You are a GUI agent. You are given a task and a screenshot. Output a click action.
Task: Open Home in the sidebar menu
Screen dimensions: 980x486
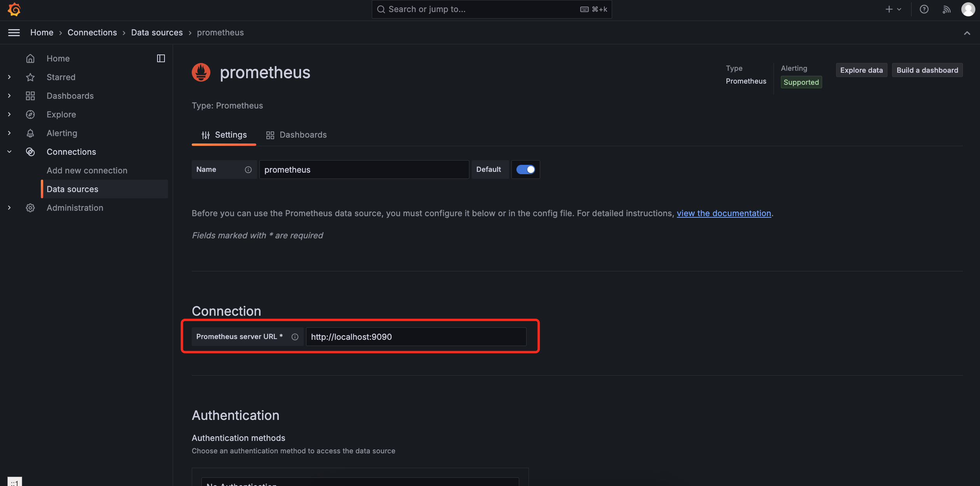click(x=58, y=59)
